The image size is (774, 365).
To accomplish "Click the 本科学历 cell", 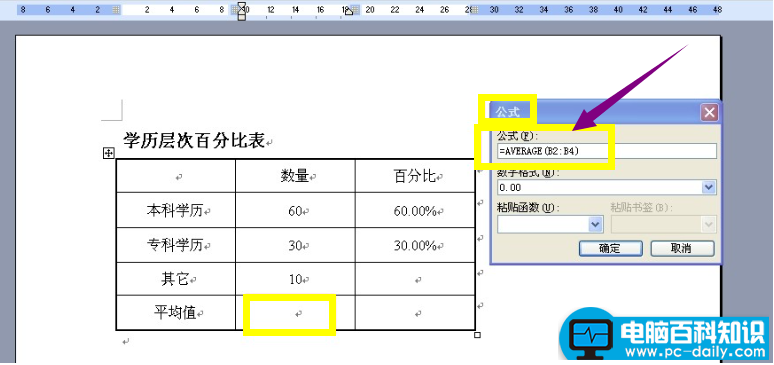I will click(176, 210).
